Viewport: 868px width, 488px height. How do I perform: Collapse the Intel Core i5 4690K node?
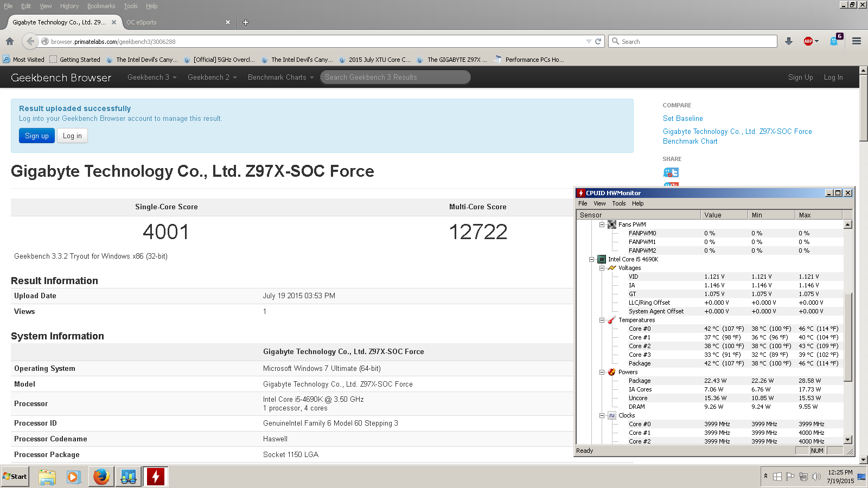pyautogui.click(x=591, y=259)
